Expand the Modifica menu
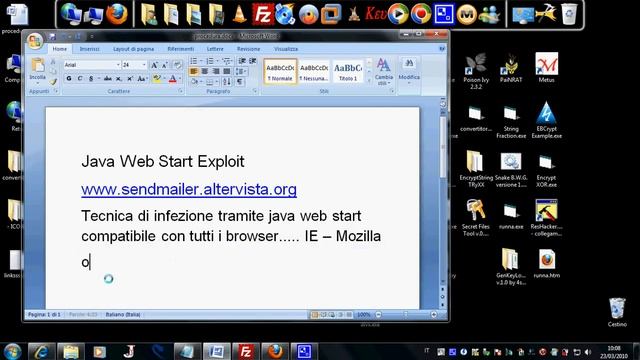Screen dimensions: 640x360 (409, 71)
